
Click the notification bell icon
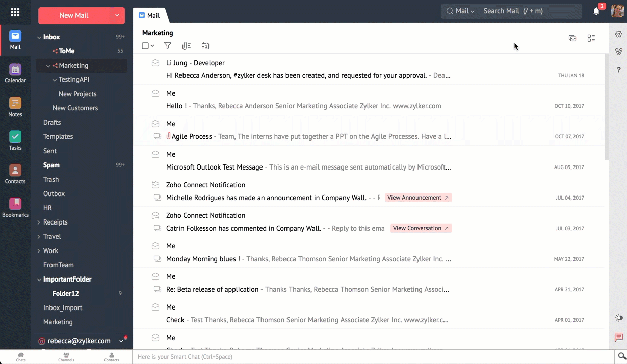point(596,11)
